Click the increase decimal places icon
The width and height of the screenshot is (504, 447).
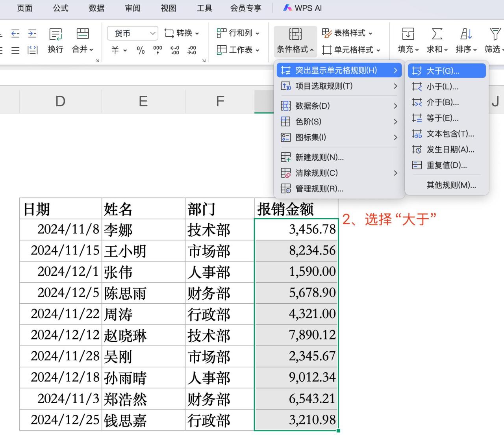point(175,50)
